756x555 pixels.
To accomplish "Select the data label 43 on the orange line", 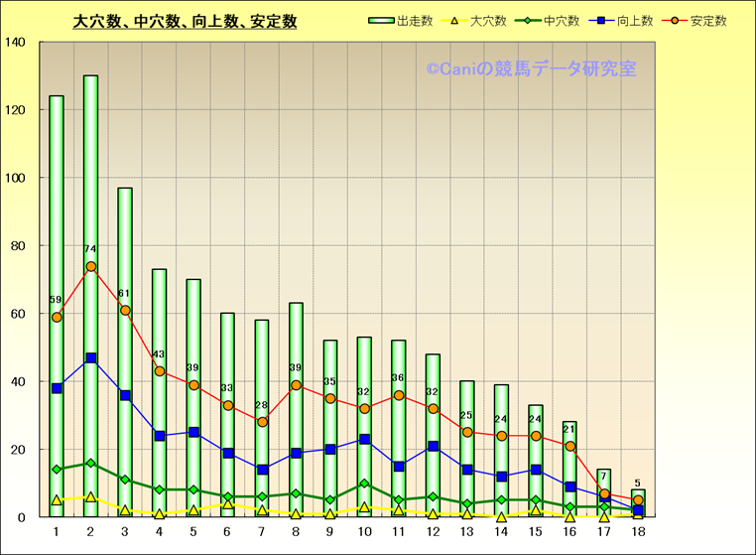I will click(160, 354).
